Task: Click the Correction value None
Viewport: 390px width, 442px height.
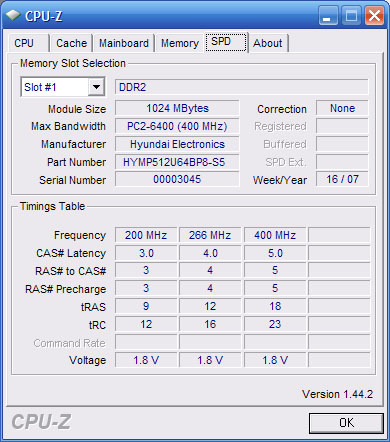Action: pos(342,108)
